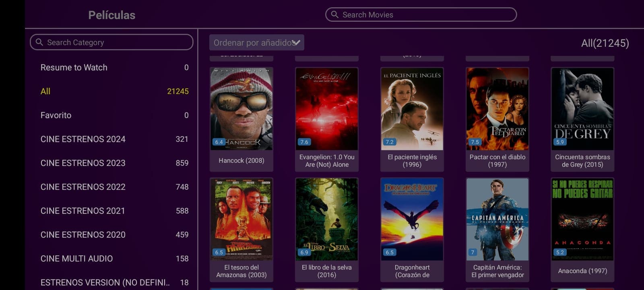The image size is (644, 290).
Task: Type in the Search Movies field
Action: point(427,15)
